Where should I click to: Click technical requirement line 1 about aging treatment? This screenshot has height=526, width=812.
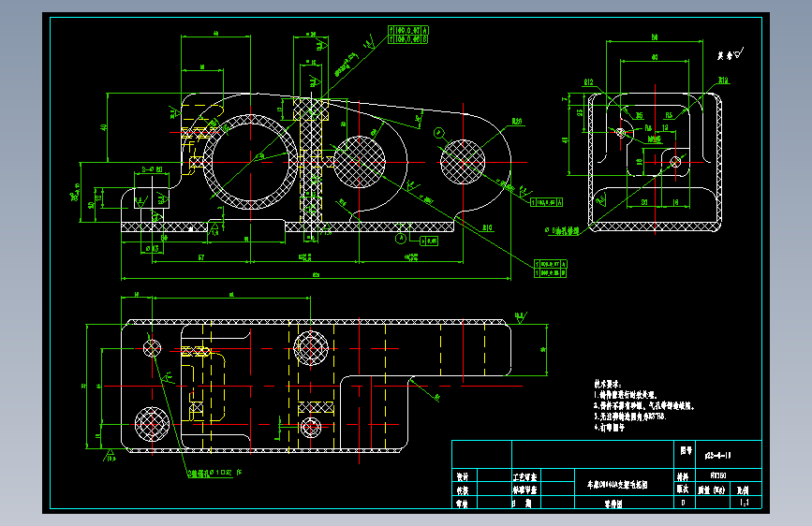tap(625, 395)
